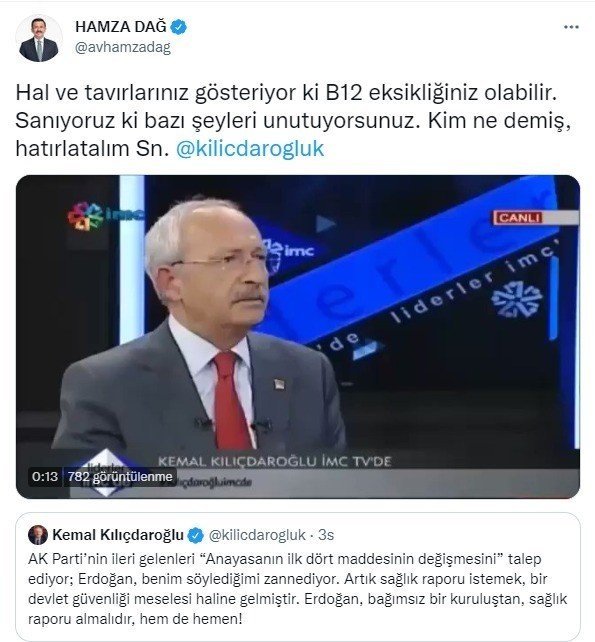Open the @avhamzadag handle

122,47
